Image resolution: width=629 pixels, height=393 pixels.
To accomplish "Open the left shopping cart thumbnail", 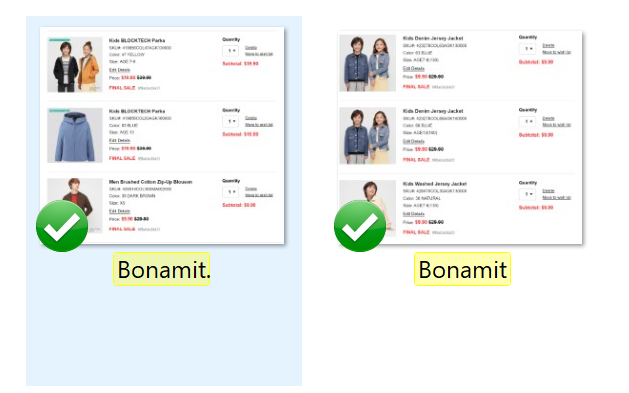I will click(x=162, y=136).
